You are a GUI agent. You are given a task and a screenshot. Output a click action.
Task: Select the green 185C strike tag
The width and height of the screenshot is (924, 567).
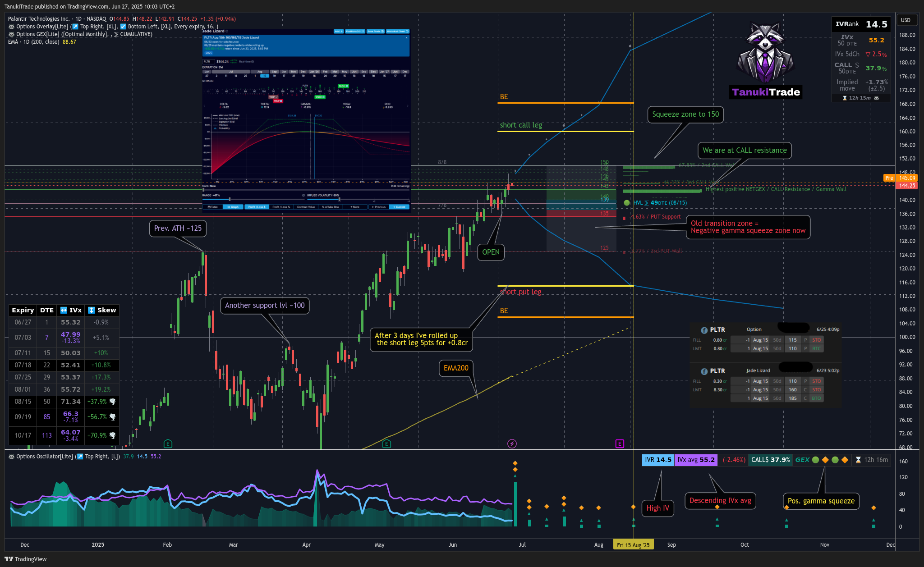click(x=343, y=86)
